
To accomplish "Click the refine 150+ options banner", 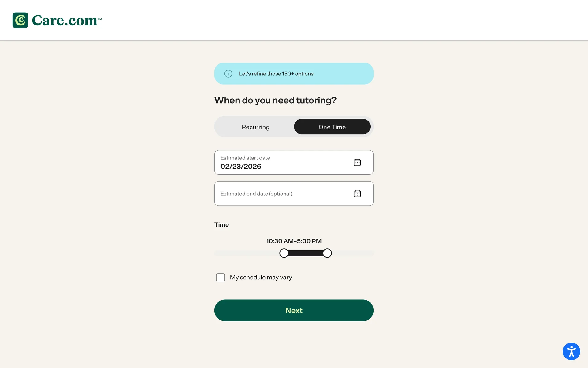I will pos(294,74).
